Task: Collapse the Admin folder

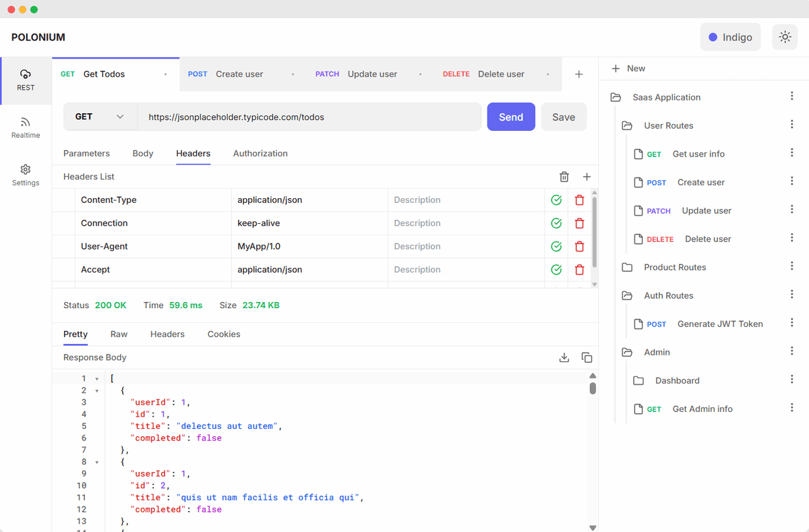Action: (627, 352)
